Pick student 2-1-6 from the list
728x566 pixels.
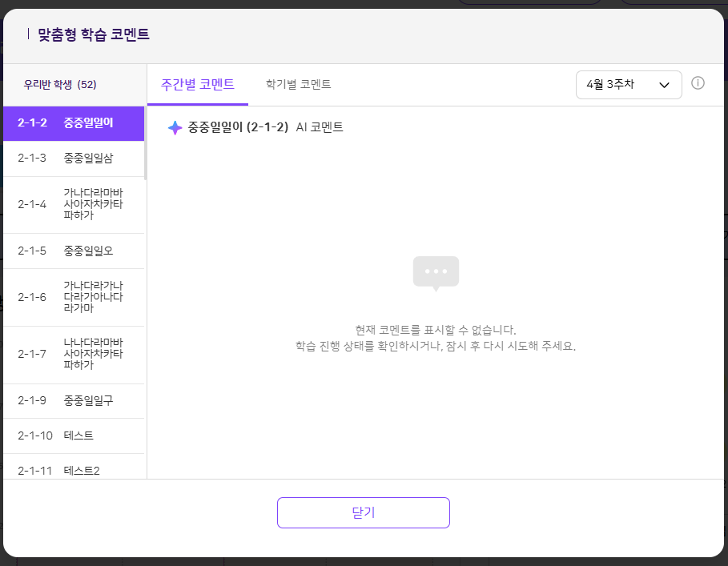coord(74,297)
